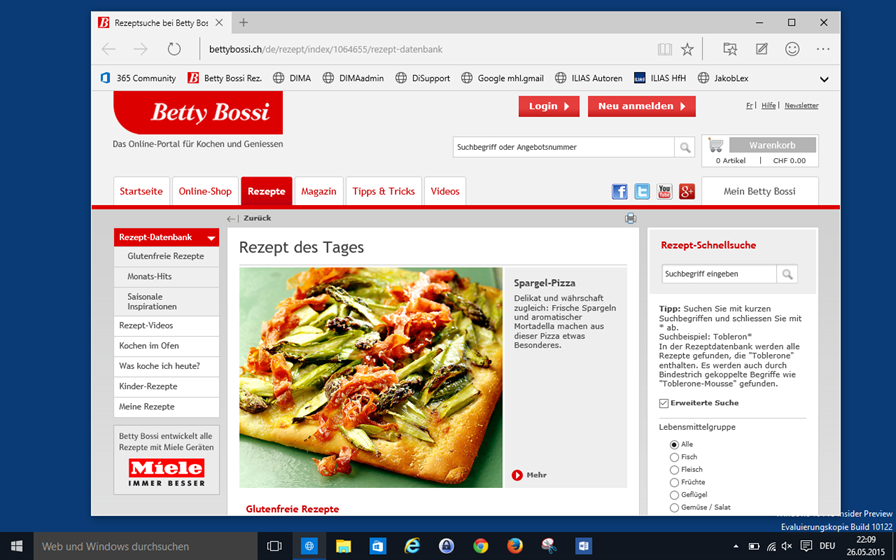Choose the Früchte radio option
This screenshot has width=896, height=560.
(674, 483)
